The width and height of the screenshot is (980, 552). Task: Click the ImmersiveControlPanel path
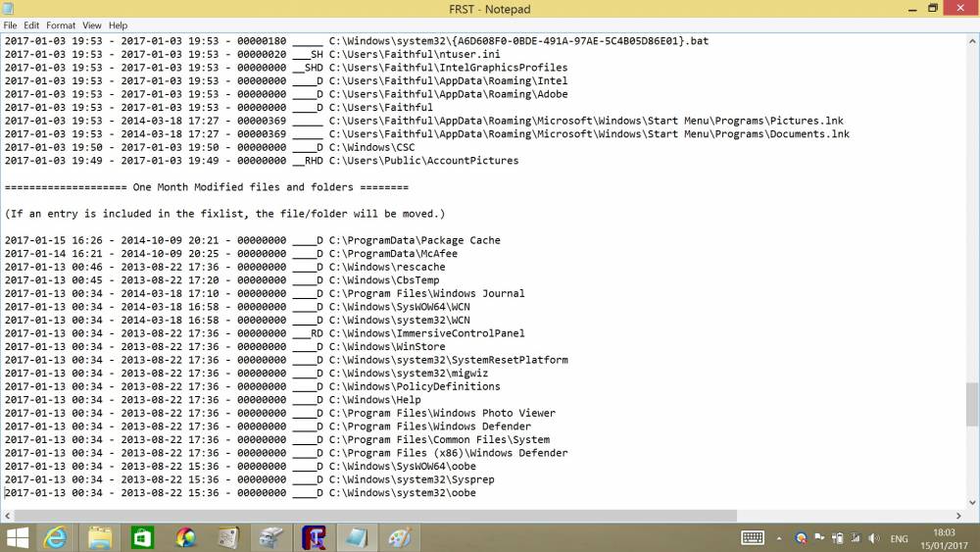click(427, 333)
